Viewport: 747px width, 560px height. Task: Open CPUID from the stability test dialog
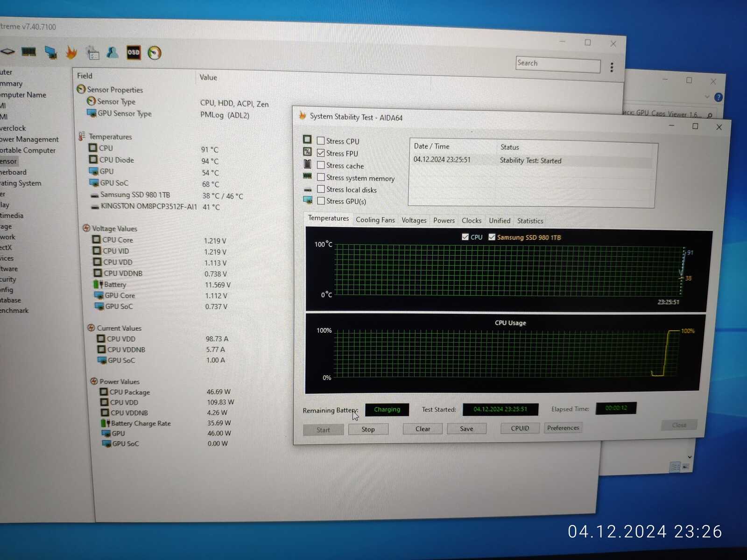(x=520, y=428)
